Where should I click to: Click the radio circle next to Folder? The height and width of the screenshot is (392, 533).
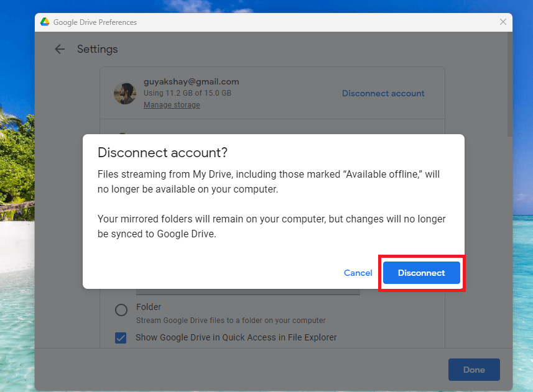click(x=121, y=310)
